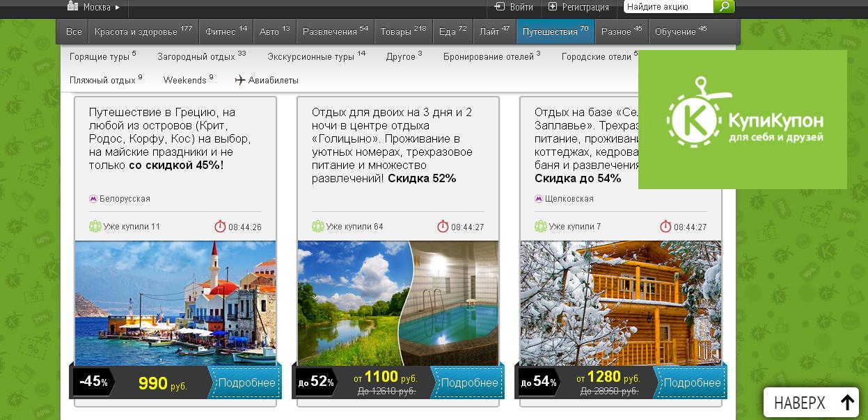
Task: Click the plus icon beside Регистрация
Action: (x=553, y=7)
